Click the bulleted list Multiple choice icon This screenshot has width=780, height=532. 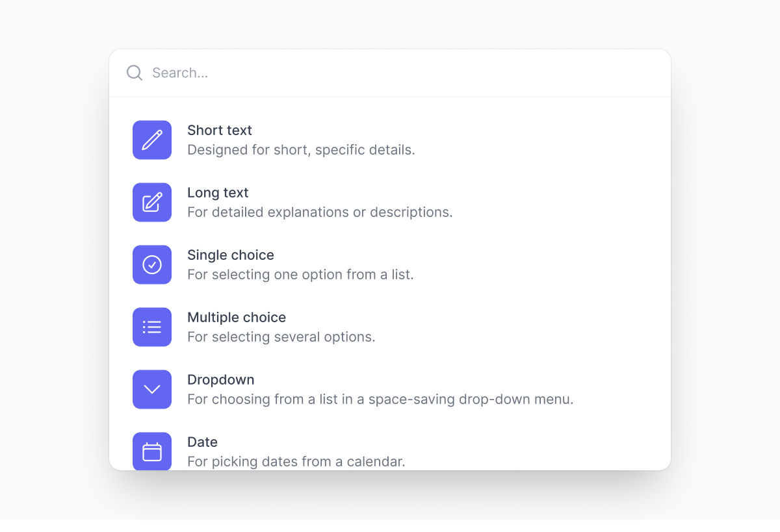tap(152, 327)
